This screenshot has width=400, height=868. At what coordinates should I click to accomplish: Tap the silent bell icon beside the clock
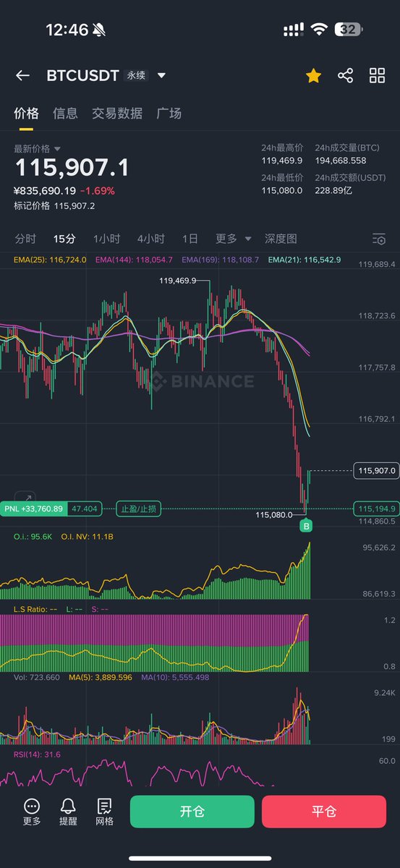coord(99,30)
